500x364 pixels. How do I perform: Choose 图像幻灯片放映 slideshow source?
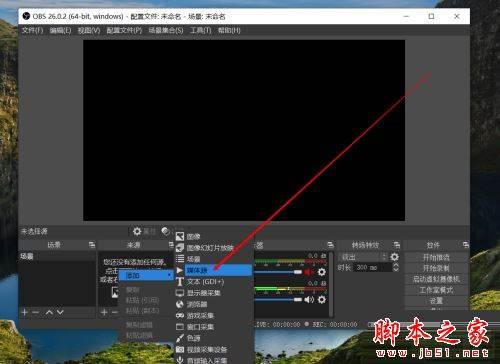pyautogui.click(x=213, y=248)
